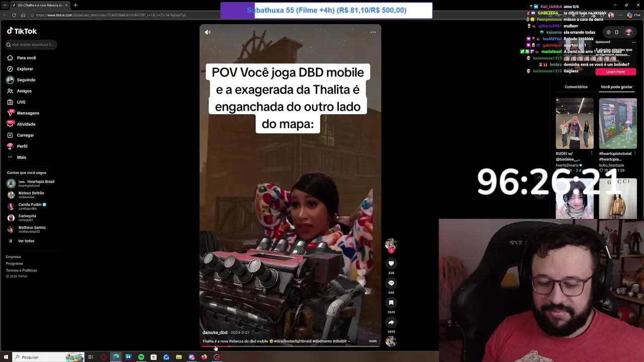Open Carioquita followed account
This screenshot has height=362, width=644.
[x=22, y=218]
